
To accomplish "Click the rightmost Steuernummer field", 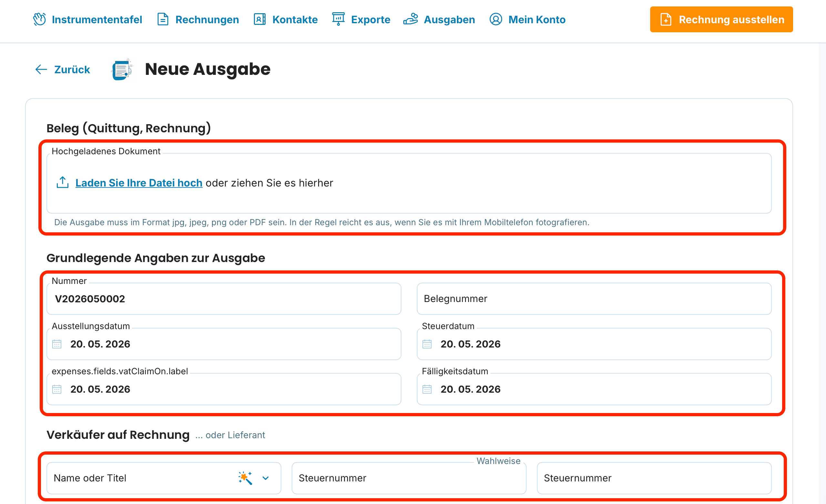I will [654, 478].
